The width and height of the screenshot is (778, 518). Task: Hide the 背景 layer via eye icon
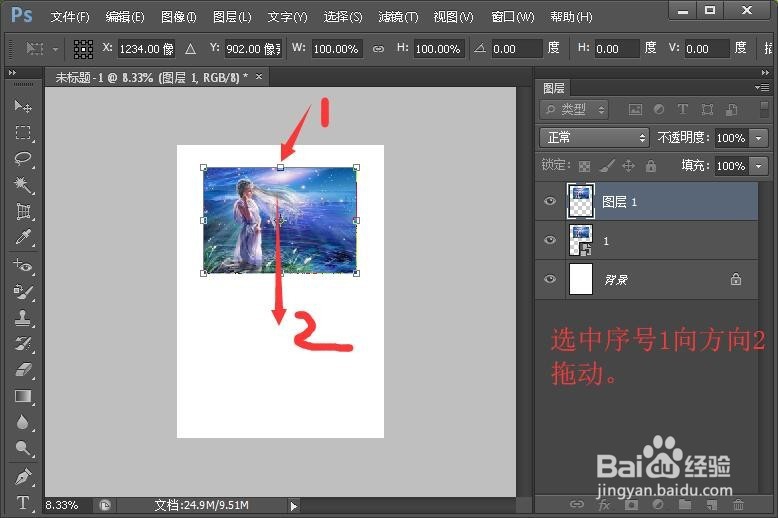(x=550, y=279)
